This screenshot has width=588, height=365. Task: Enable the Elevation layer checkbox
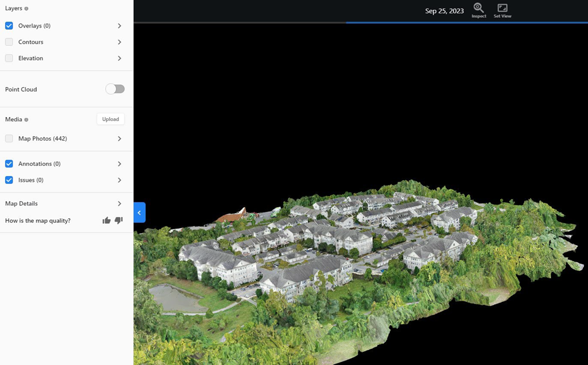(9, 58)
